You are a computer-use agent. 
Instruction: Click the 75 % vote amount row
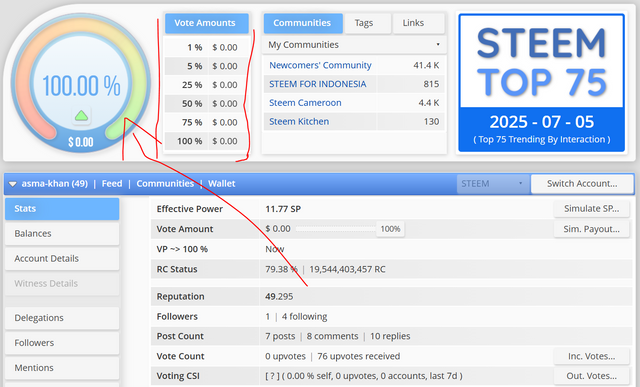pos(207,122)
